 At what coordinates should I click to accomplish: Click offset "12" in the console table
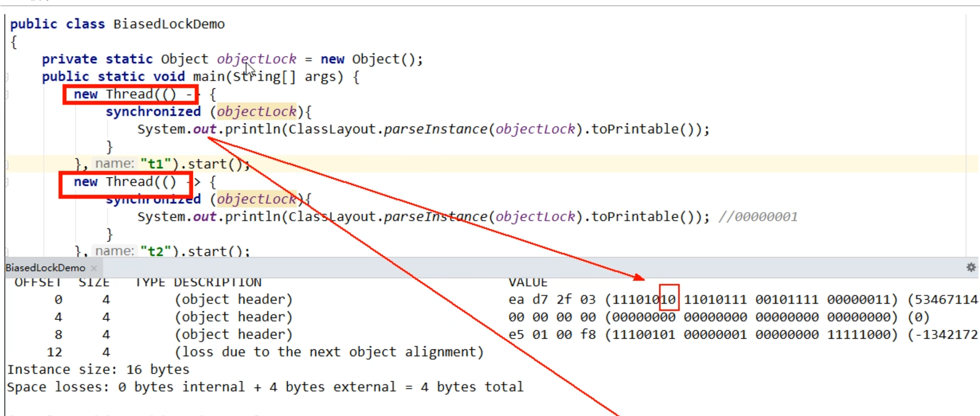click(54, 352)
